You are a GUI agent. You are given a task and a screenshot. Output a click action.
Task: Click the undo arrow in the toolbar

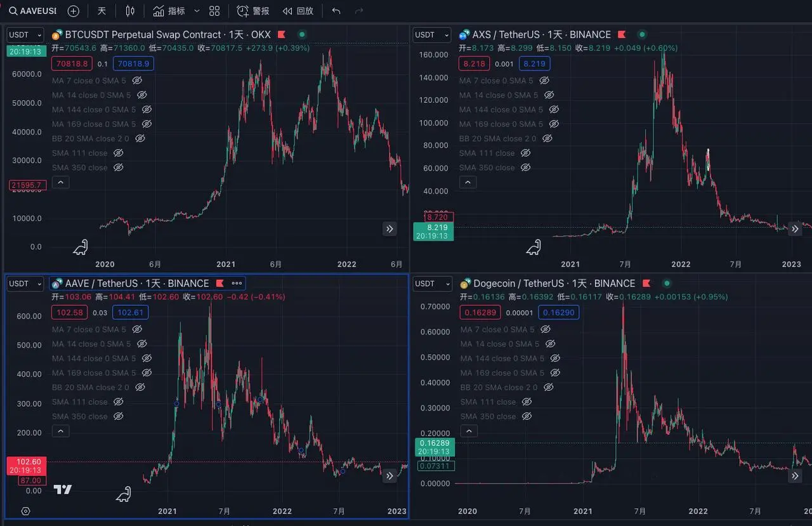pos(337,10)
